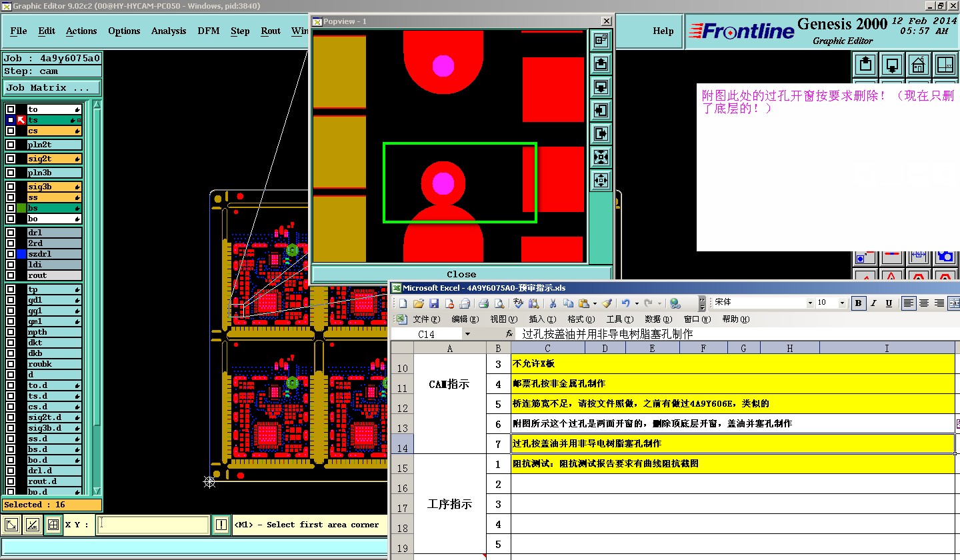Click Popview pan left icon
This screenshot has width=960, height=560.
601,111
